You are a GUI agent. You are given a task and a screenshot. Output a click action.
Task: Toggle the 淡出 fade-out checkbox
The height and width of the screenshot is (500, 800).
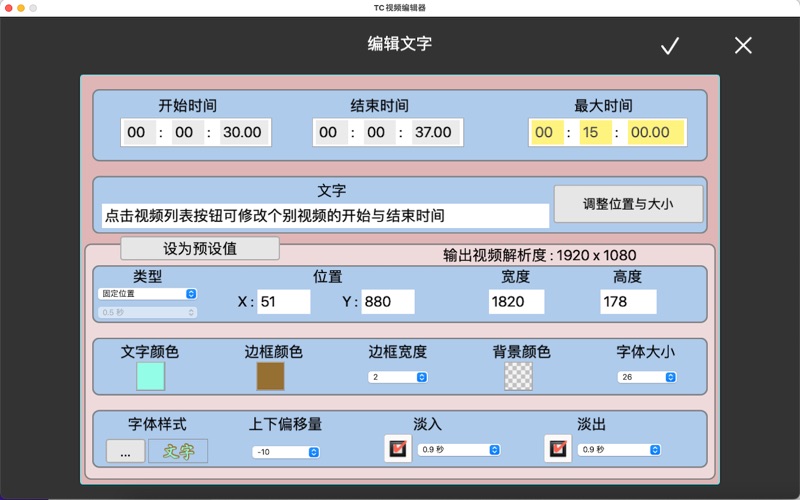coord(558,448)
